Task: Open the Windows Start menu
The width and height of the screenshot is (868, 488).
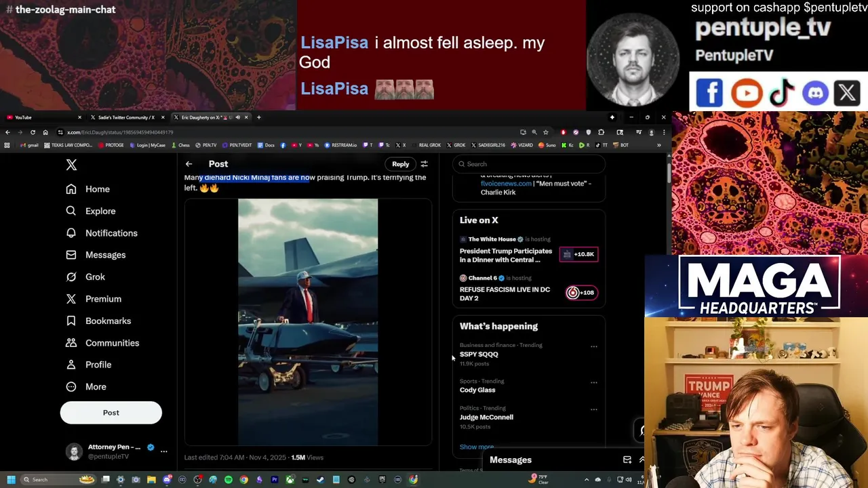Action: click(x=11, y=480)
